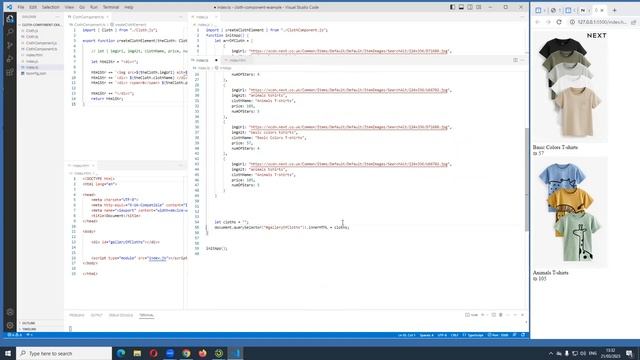This screenshot has width=640, height=360.
Task: Open ClothComponent.ts file in Explorer
Action: 41,49
